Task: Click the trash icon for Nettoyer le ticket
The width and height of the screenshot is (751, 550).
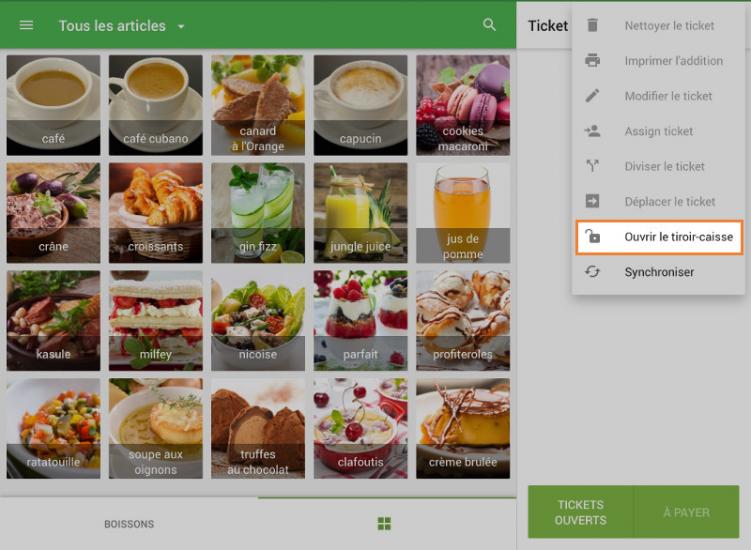Action: [592, 26]
